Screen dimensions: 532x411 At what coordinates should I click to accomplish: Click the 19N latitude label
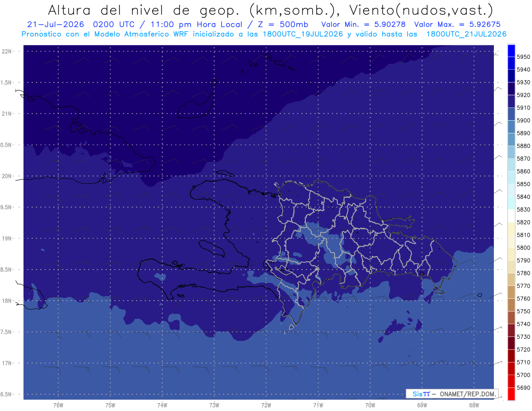coord(7,238)
